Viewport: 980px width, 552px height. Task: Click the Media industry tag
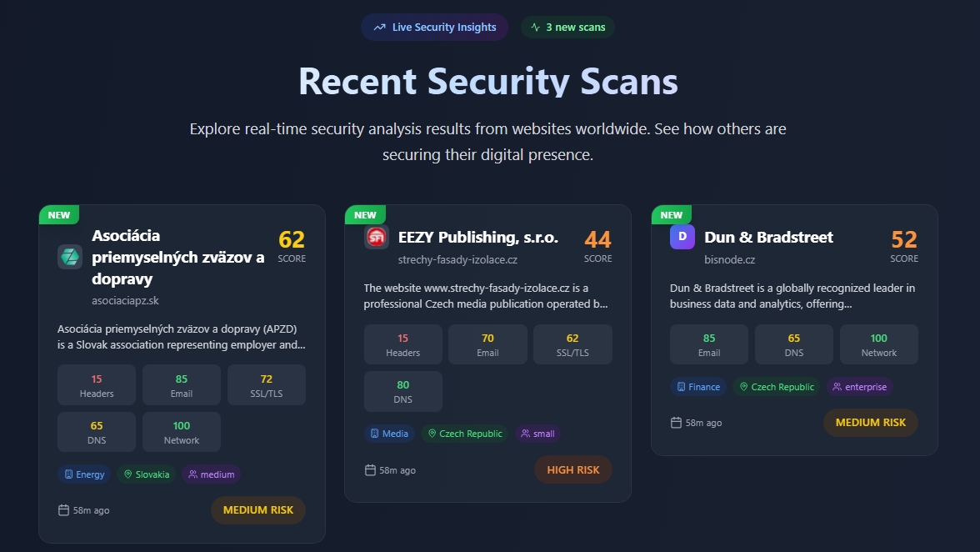390,434
